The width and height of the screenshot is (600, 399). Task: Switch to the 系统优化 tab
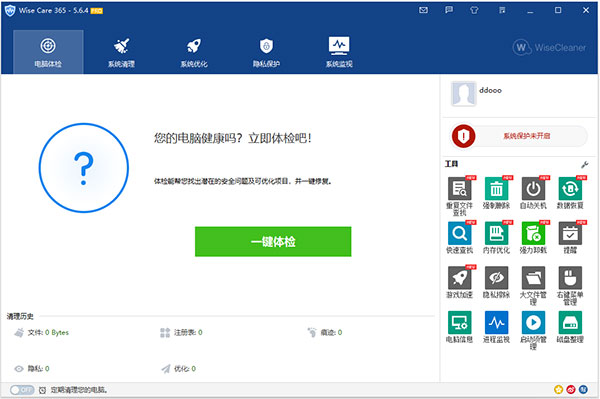click(x=194, y=52)
